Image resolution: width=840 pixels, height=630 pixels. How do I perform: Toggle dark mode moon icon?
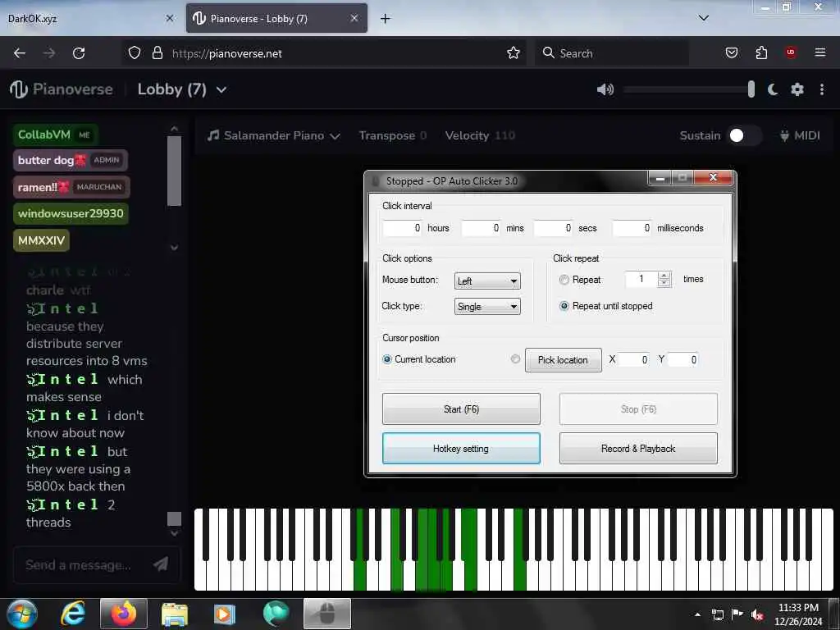pyautogui.click(x=773, y=89)
